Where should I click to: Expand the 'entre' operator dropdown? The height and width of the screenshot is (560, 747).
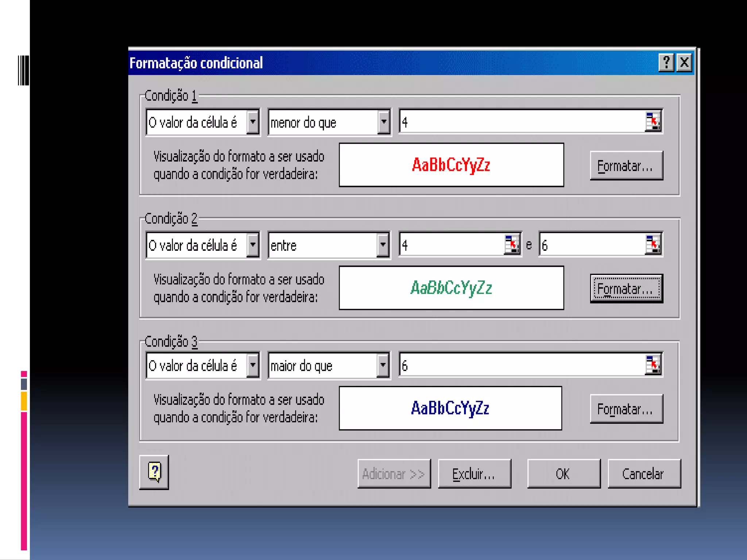coord(383,245)
